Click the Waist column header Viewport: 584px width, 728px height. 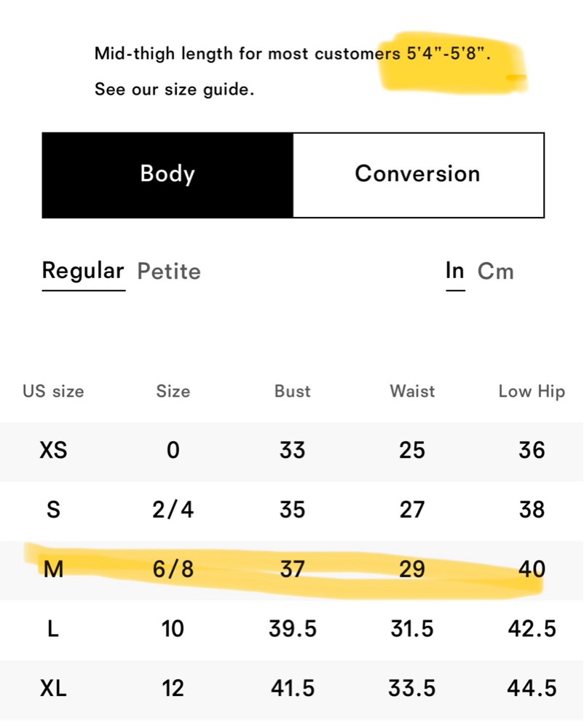(412, 392)
